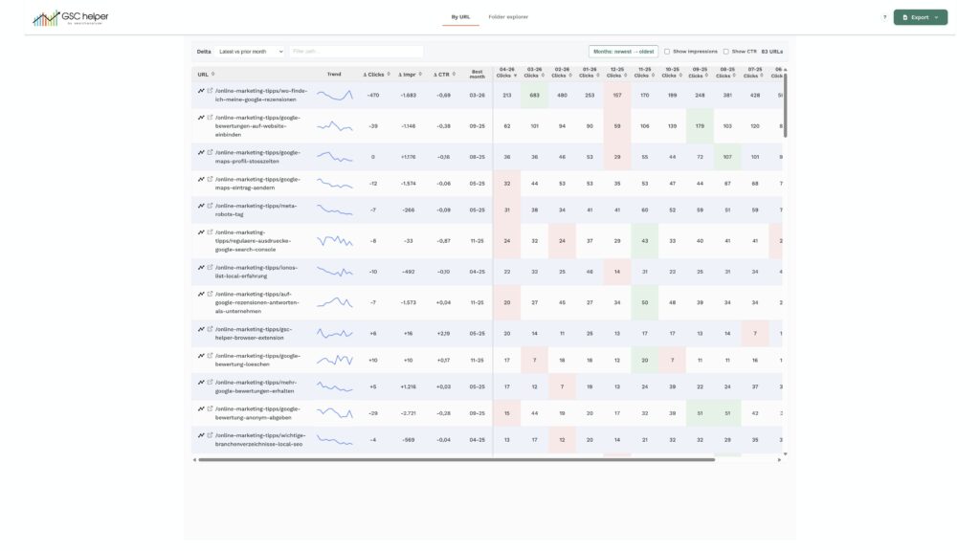Open external link for regulaere-ausdruecke-google-search-console URL
The image size is (980, 551).
210,232
